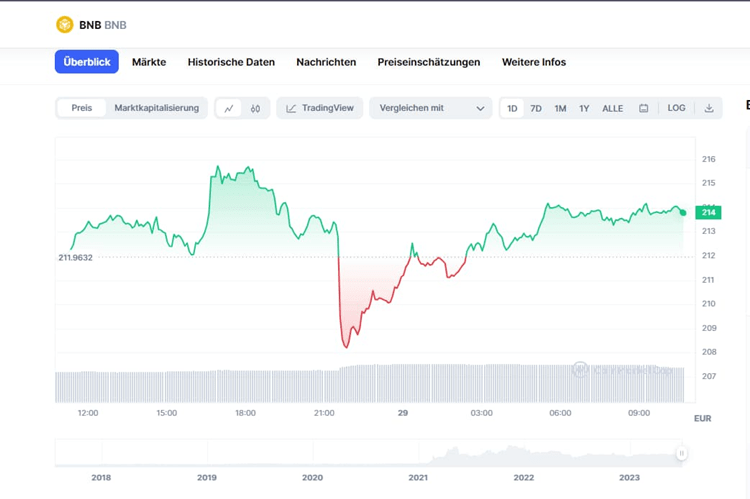Select the 7D time range
Screen dimensions: 750x499
tap(536, 109)
